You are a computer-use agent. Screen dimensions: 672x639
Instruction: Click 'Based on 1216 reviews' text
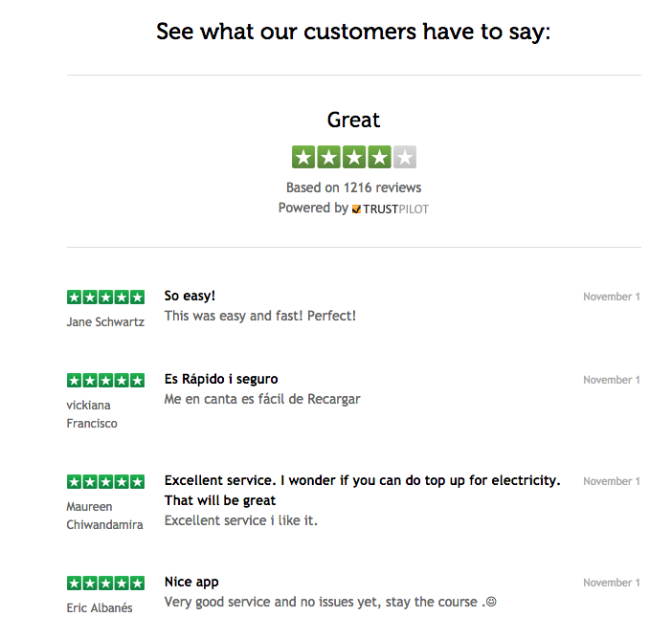(353, 187)
